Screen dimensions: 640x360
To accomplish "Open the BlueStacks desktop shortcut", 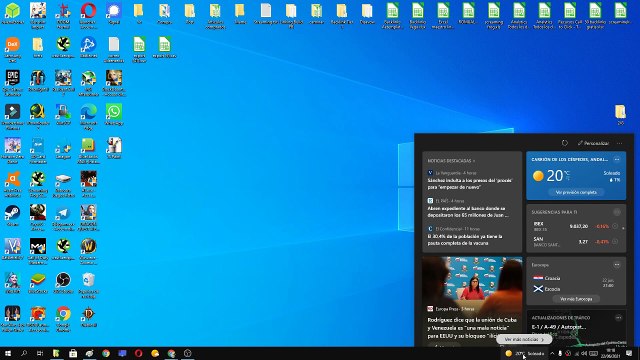I will coord(38,283).
